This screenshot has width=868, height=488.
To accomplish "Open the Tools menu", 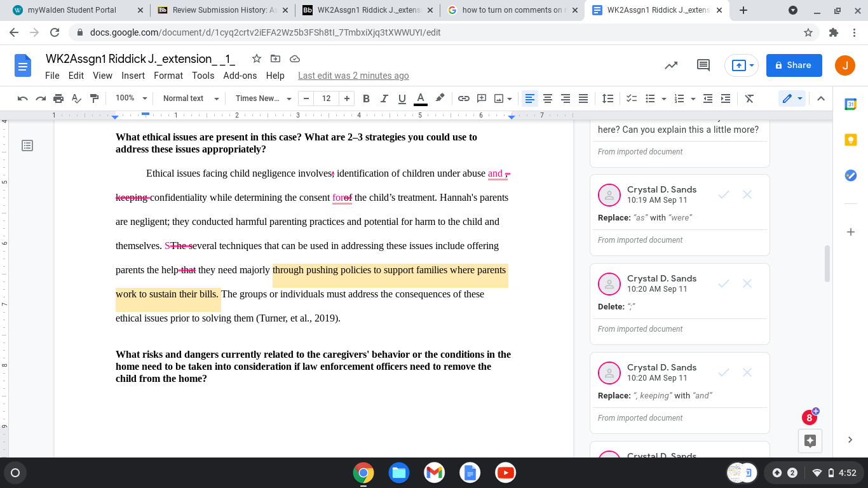I will pos(203,76).
